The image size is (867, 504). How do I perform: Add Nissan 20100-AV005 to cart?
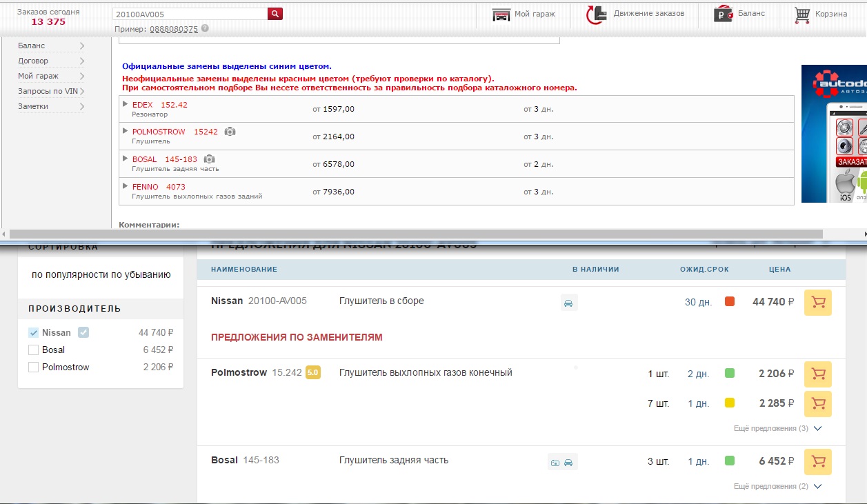pyautogui.click(x=818, y=302)
